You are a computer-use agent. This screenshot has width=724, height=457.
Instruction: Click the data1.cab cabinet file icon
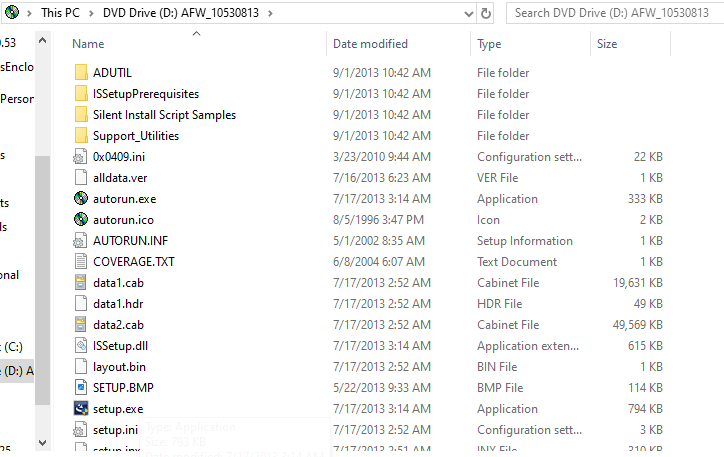(81, 282)
